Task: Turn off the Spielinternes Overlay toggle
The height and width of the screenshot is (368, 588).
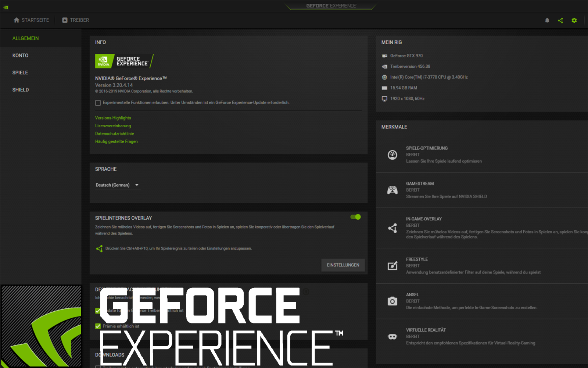Action: coord(355,217)
